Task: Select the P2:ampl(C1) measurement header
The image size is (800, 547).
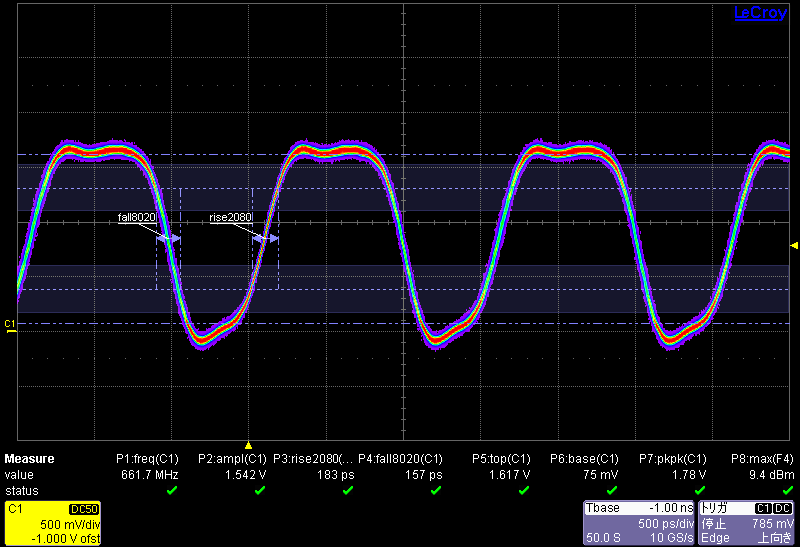Action: (232, 459)
